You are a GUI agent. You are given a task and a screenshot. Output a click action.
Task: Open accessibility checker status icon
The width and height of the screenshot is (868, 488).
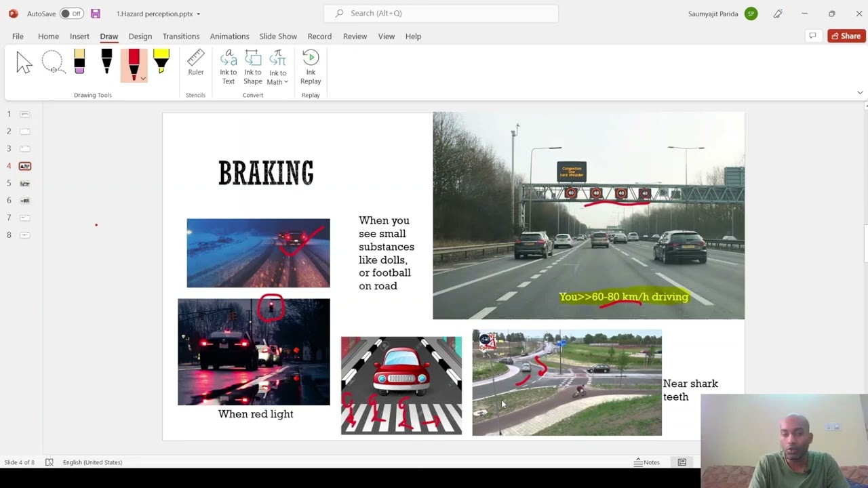pyautogui.click(x=50, y=462)
